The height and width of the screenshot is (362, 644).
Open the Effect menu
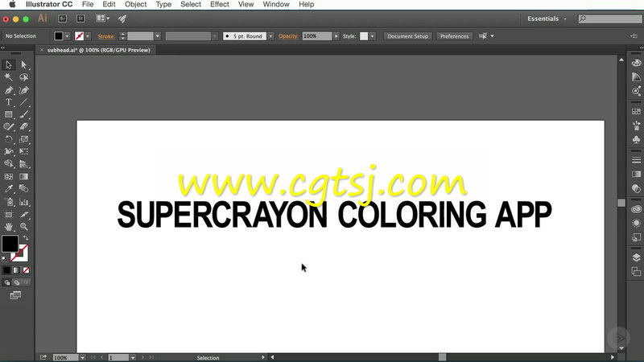220,5
